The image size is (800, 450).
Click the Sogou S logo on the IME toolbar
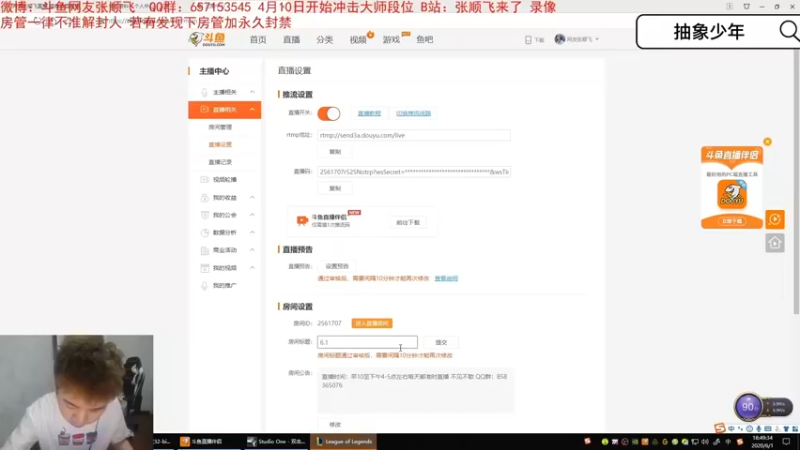719,428
